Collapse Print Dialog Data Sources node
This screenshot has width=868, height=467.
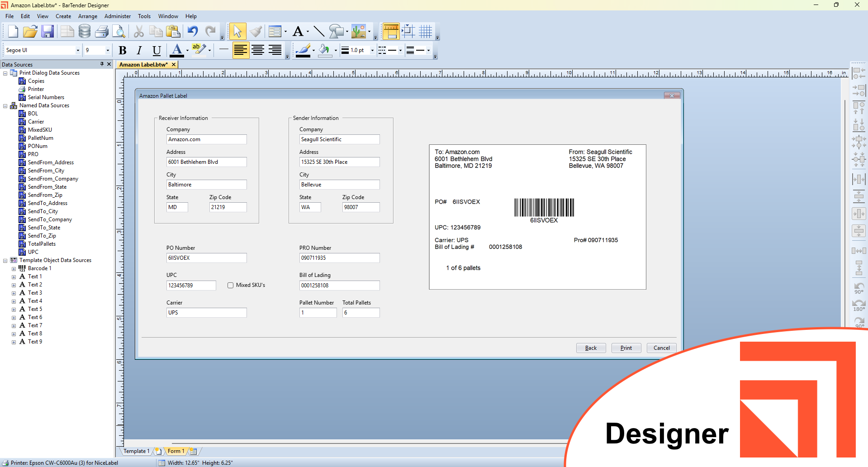point(5,73)
